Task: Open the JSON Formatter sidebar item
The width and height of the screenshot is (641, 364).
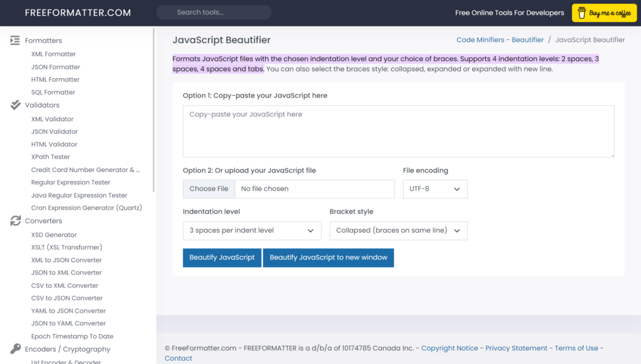Action: tap(56, 67)
